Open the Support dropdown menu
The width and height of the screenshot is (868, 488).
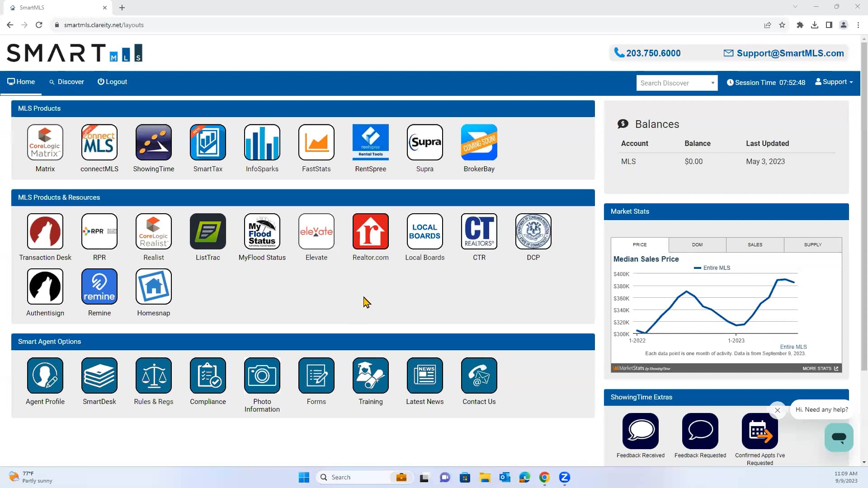click(x=834, y=82)
